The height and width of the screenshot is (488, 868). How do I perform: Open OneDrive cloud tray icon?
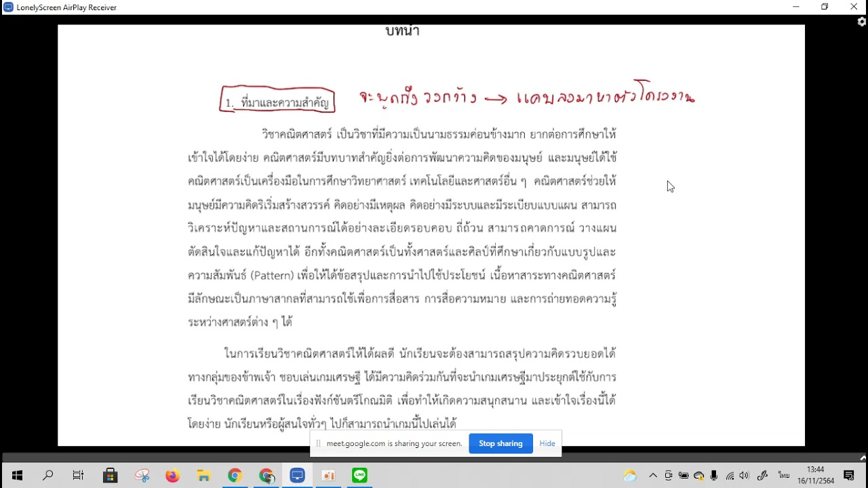click(699, 476)
